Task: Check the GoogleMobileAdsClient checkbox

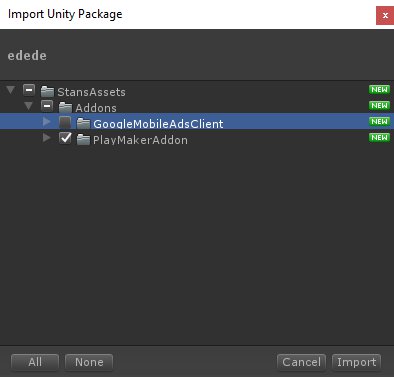Action: click(65, 122)
